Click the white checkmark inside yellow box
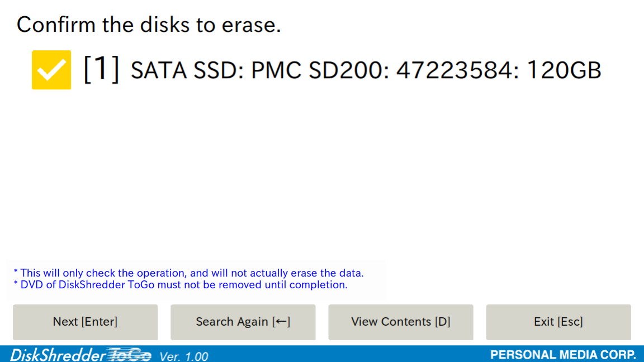The width and height of the screenshot is (644, 362). 51,70
